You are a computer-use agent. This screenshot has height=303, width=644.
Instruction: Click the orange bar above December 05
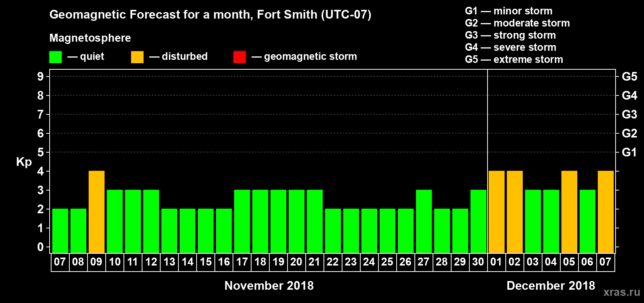[569, 212]
